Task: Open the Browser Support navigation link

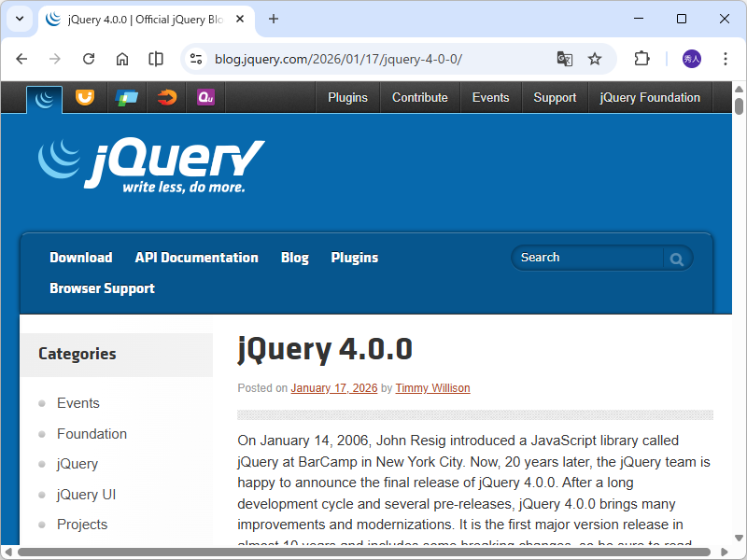Action: tap(102, 288)
